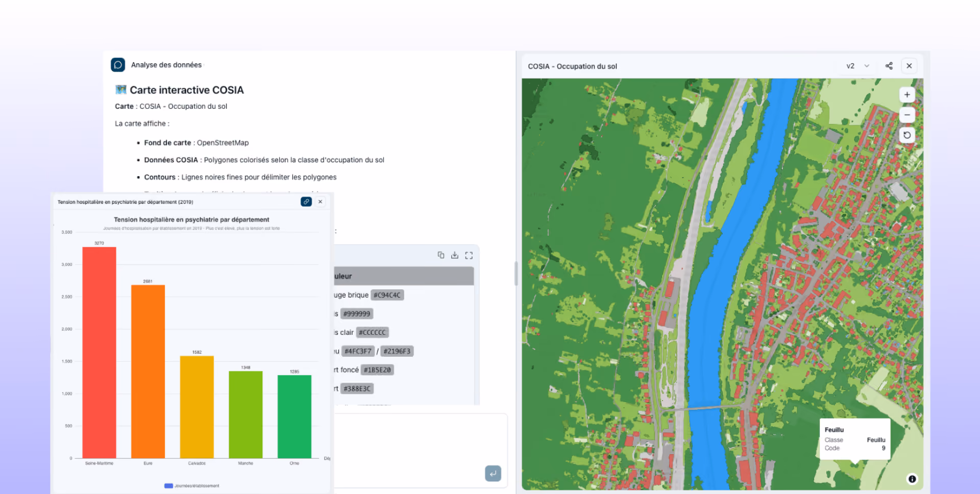Click the #1B5E20 color code

pos(377,370)
